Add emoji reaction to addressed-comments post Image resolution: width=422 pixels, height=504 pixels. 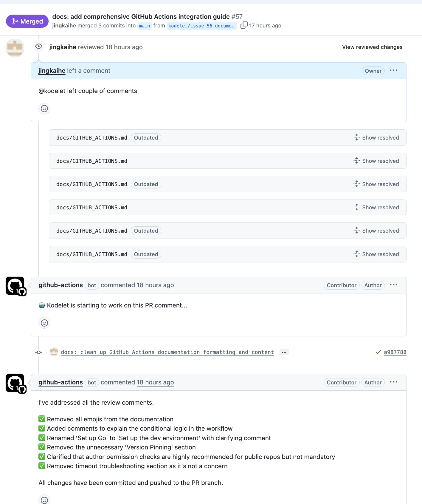44,500
